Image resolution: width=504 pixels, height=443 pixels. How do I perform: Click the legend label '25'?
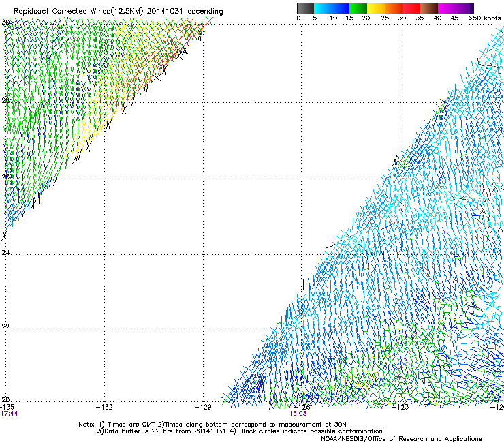click(385, 18)
